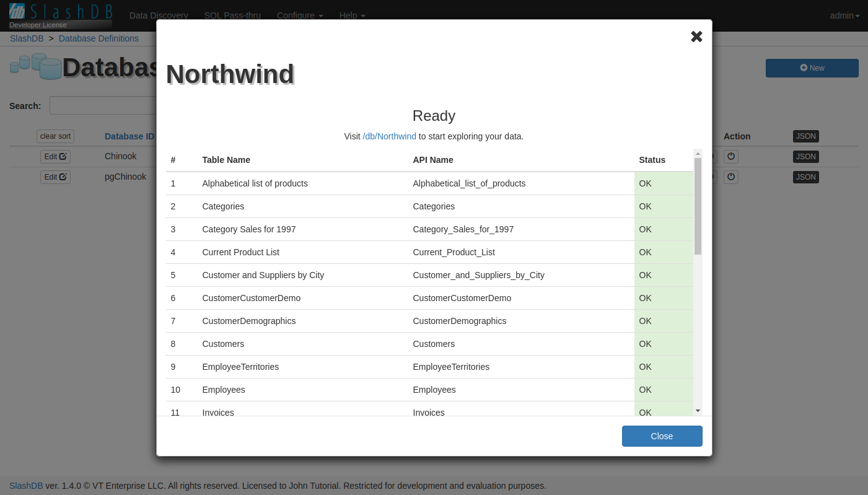The height and width of the screenshot is (495, 868).
Task: Select 'Alphabetical list of products' table name
Action: (x=255, y=183)
